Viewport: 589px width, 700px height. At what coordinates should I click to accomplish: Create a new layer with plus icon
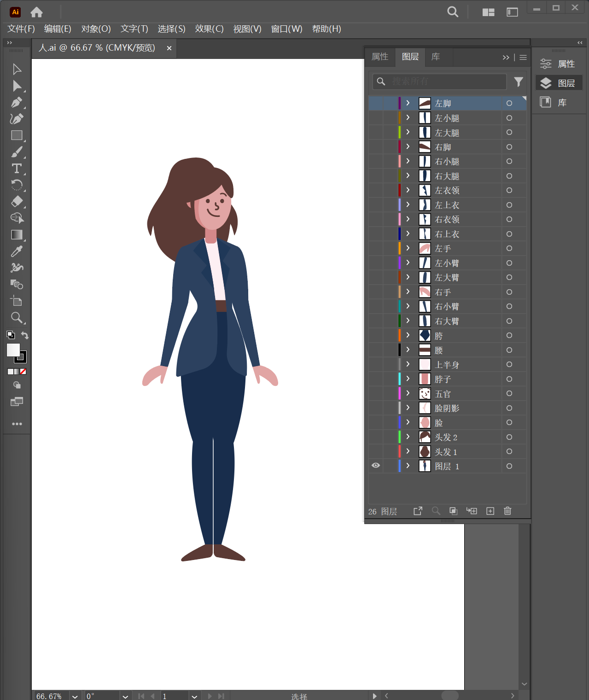pos(490,511)
